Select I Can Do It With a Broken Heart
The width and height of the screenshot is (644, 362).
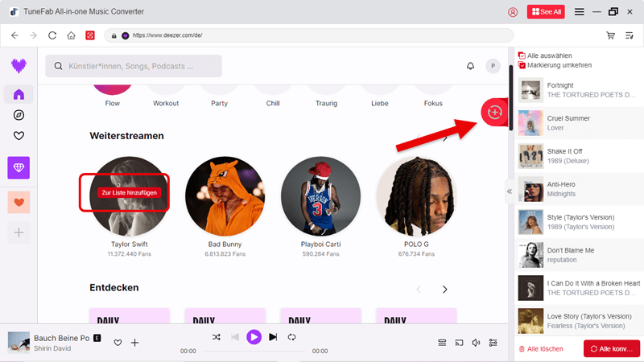[579, 288]
